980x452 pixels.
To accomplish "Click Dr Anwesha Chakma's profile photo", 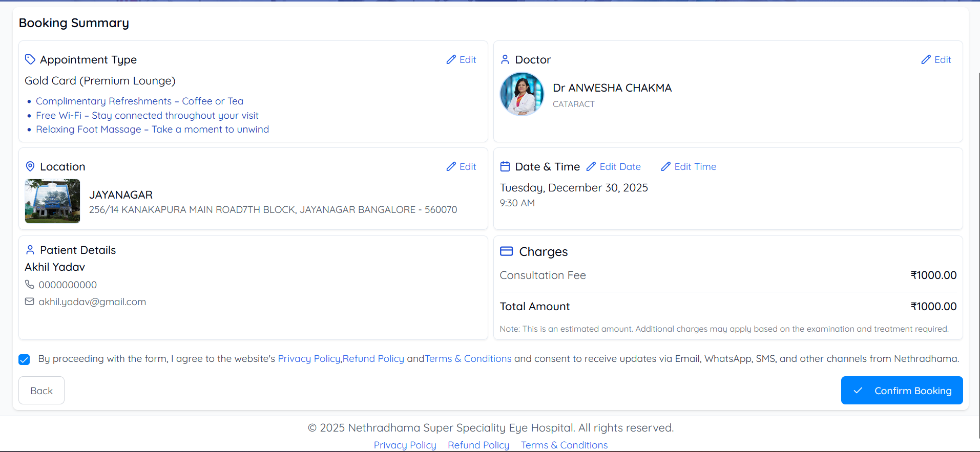I will [x=522, y=94].
